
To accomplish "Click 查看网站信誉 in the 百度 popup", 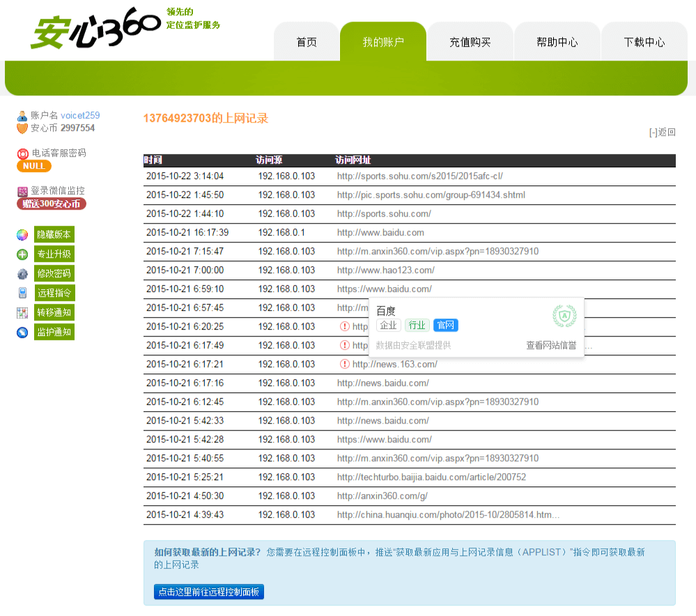I will pos(551,346).
